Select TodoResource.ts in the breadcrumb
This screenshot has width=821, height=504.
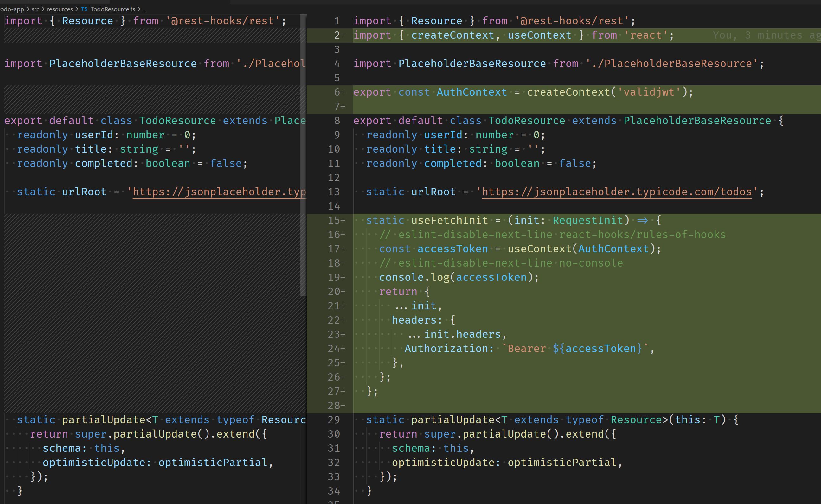point(113,9)
